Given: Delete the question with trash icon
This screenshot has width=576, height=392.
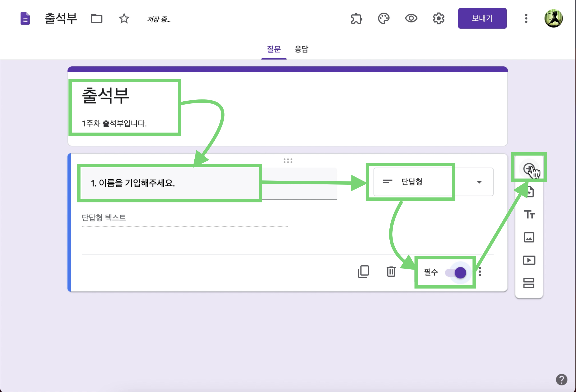Looking at the screenshot, I should [391, 272].
